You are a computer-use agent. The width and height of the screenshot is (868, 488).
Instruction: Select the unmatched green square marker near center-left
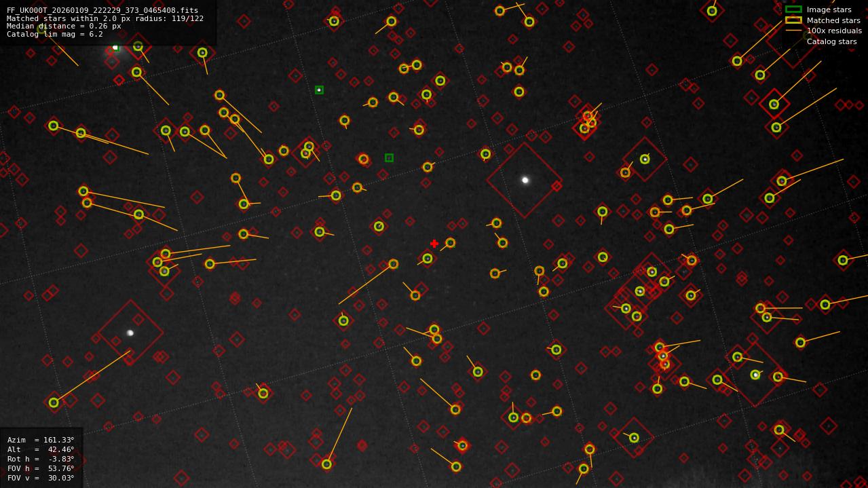tap(389, 158)
